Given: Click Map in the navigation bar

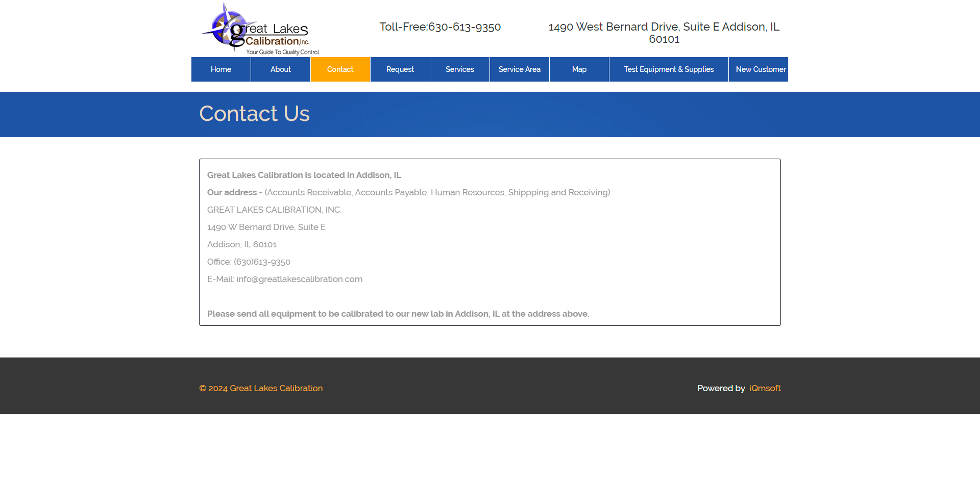Looking at the screenshot, I should click(x=579, y=69).
